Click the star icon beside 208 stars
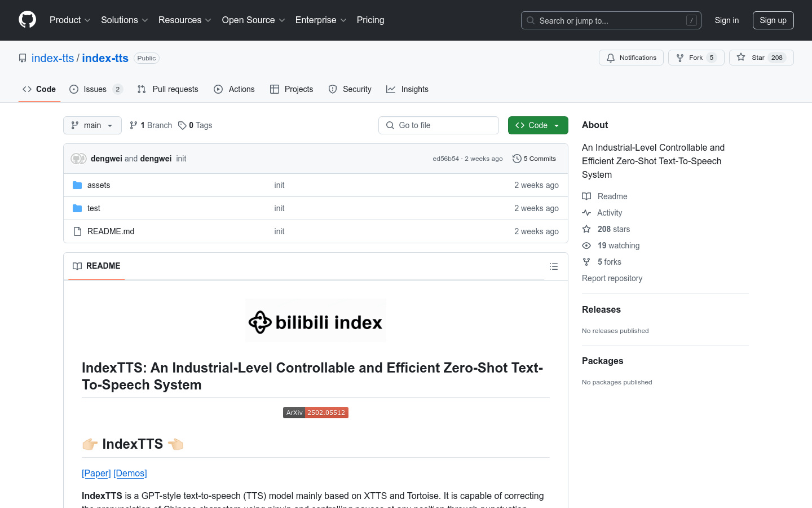Image resolution: width=812 pixels, height=508 pixels. (x=586, y=229)
